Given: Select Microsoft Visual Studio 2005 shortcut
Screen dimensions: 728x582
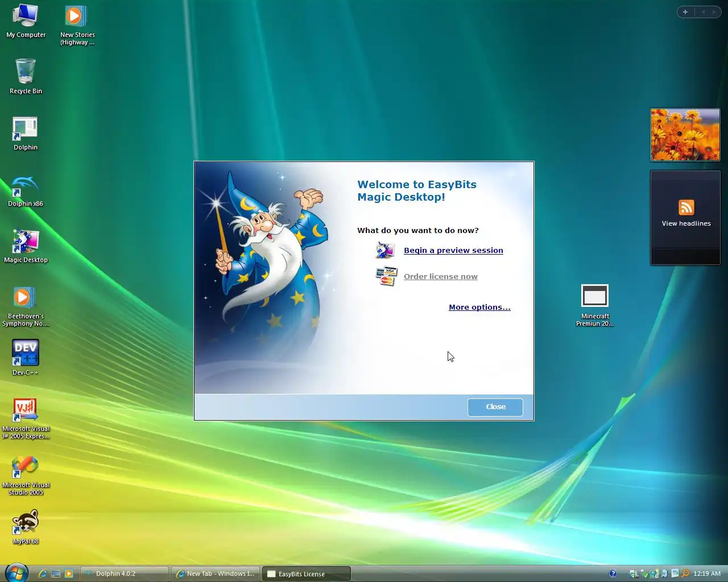Looking at the screenshot, I should (26, 475).
